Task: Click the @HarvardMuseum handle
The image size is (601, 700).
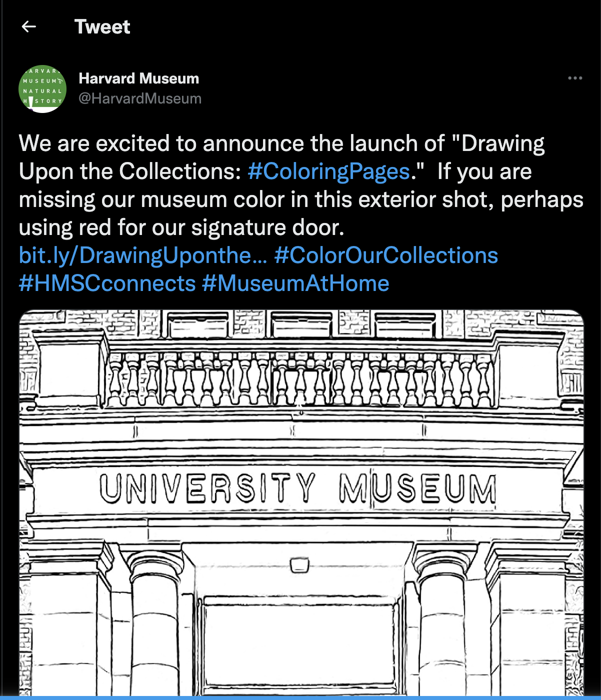Action: tap(140, 98)
